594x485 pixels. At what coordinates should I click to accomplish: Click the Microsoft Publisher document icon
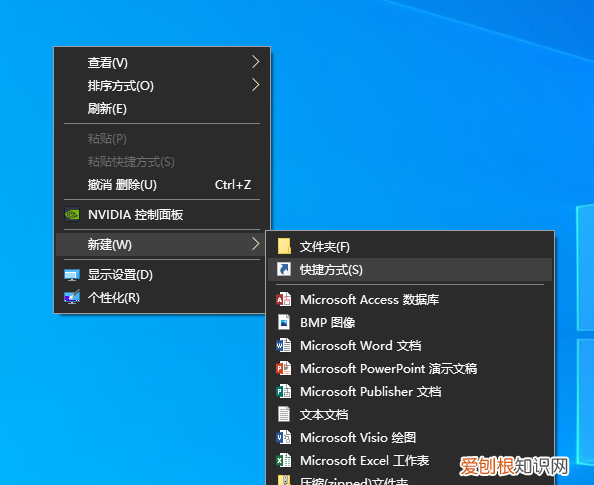[x=284, y=391]
